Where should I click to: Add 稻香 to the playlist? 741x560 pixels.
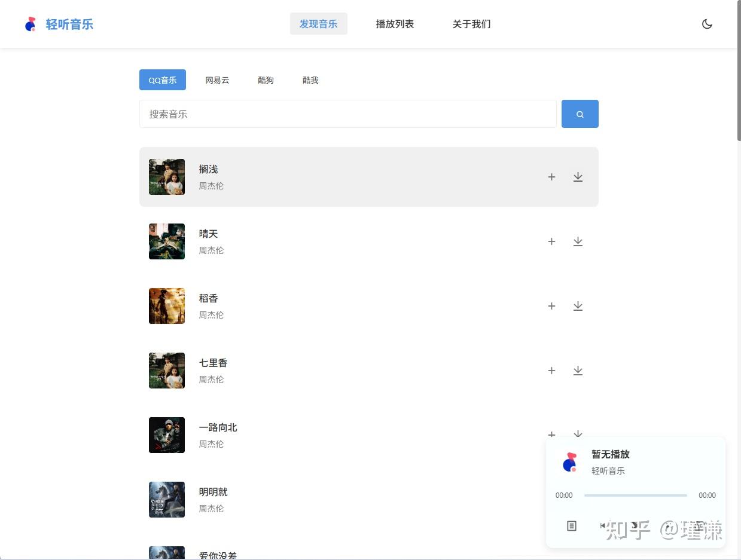click(551, 306)
